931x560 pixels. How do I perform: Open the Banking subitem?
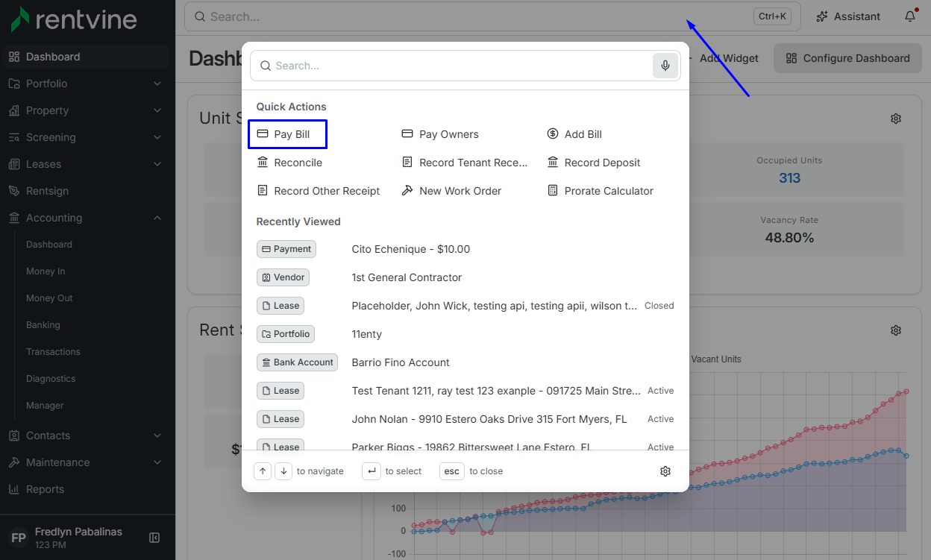click(x=43, y=325)
